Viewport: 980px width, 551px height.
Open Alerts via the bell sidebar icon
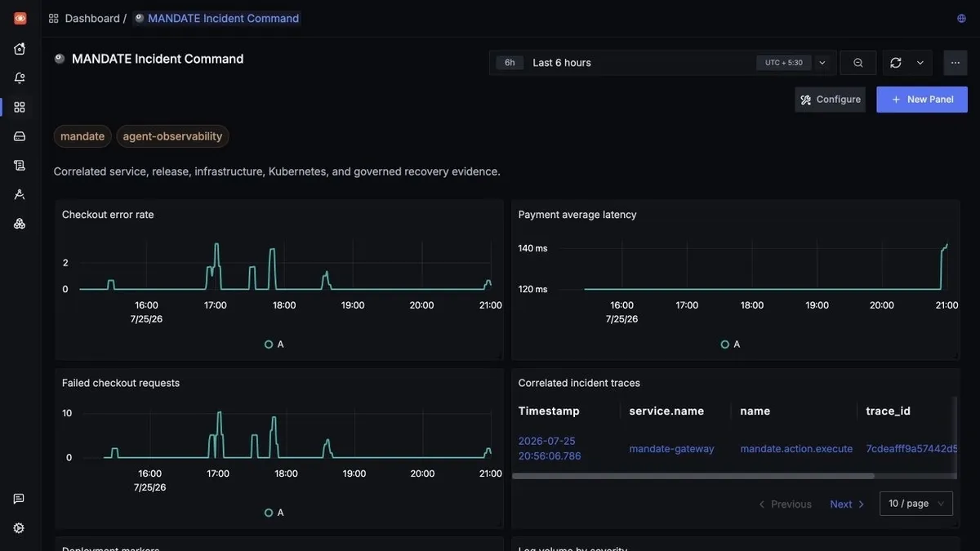click(x=20, y=78)
